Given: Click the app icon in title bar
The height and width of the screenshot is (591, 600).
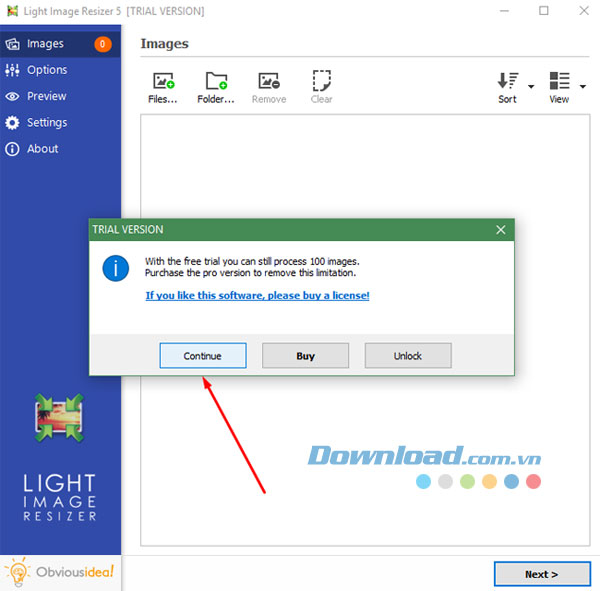Looking at the screenshot, I should (x=12, y=11).
